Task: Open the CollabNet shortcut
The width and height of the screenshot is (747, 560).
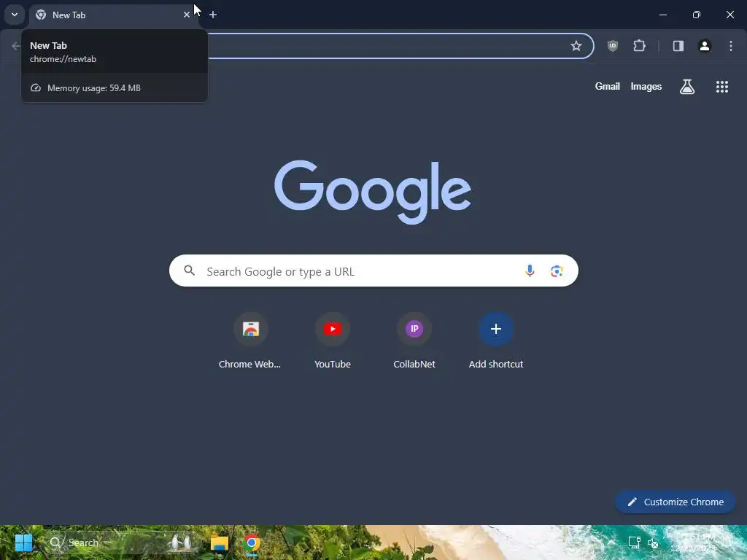Action: click(x=414, y=341)
